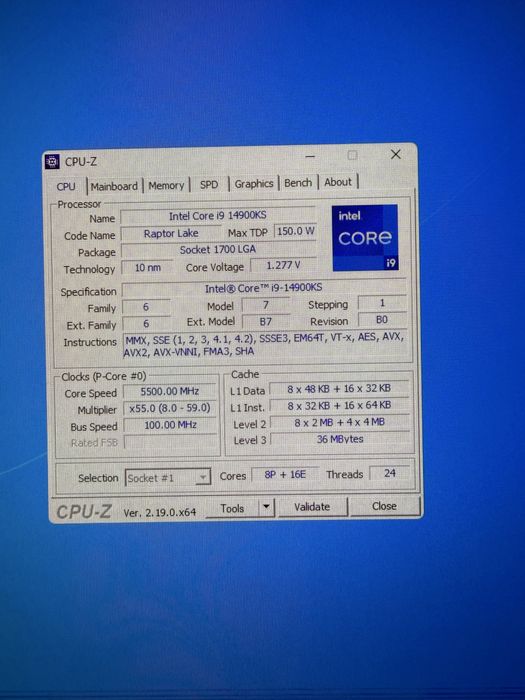Click the Core Voltage value 1.277 V
Image resolution: width=525 pixels, height=700 pixels.
pyautogui.click(x=283, y=265)
